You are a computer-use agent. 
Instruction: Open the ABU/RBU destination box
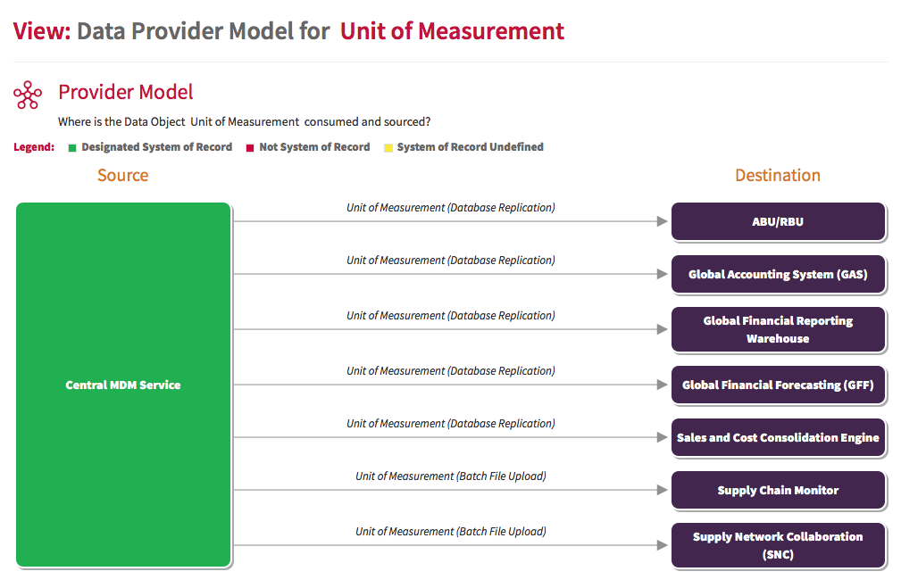click(x=778, y=221)
